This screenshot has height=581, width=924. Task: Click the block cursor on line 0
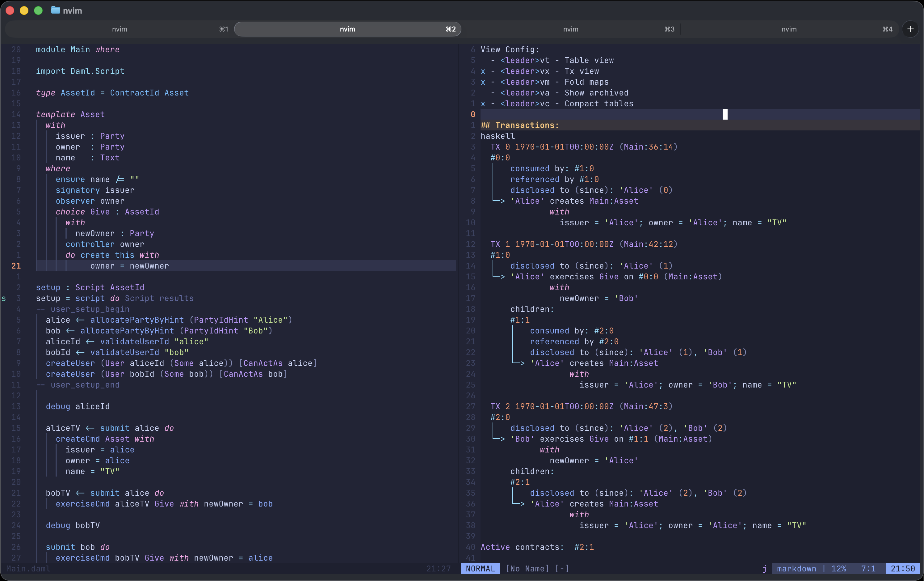725,114
